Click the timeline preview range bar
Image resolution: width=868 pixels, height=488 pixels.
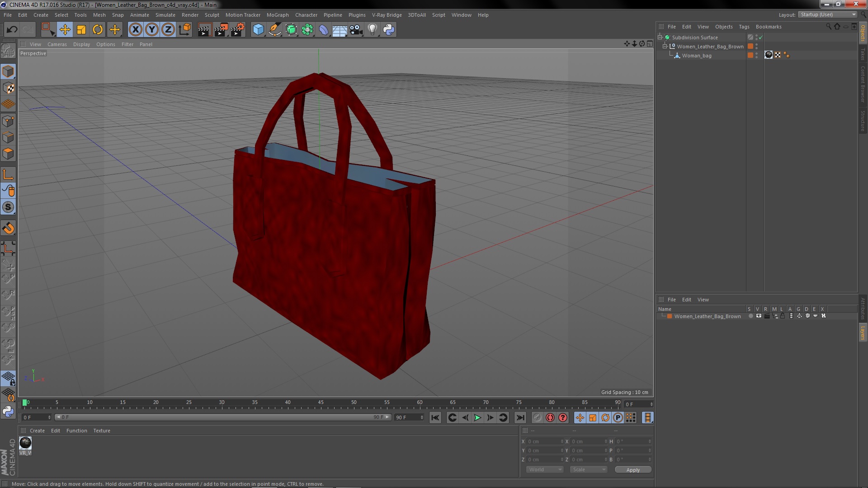223,417
